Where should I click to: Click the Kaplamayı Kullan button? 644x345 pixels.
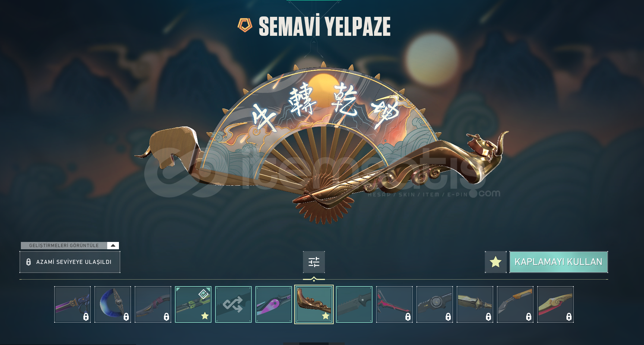559,262
